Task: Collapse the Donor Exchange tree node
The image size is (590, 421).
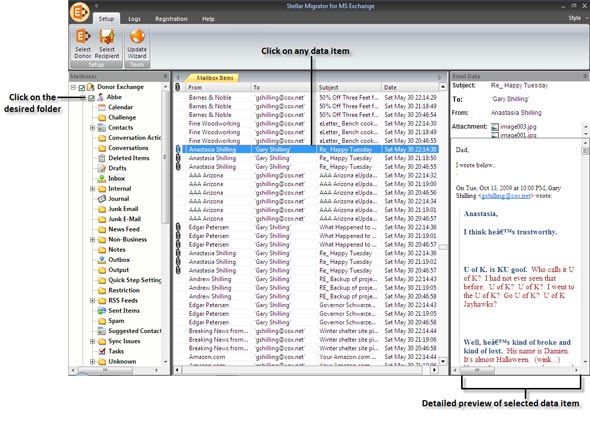Action: [x=73, y=87]
